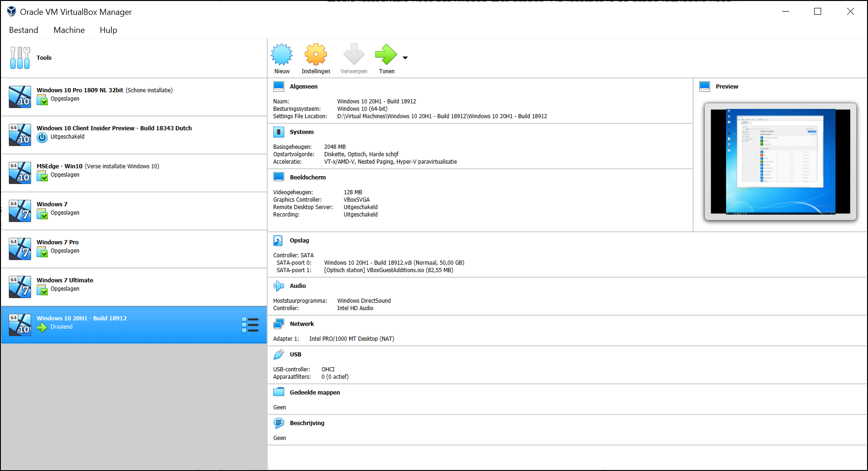The image size is (868, 471).
Task: Select Windows 10 20H1 - Build 18912 row
Action: pos(134,325)
